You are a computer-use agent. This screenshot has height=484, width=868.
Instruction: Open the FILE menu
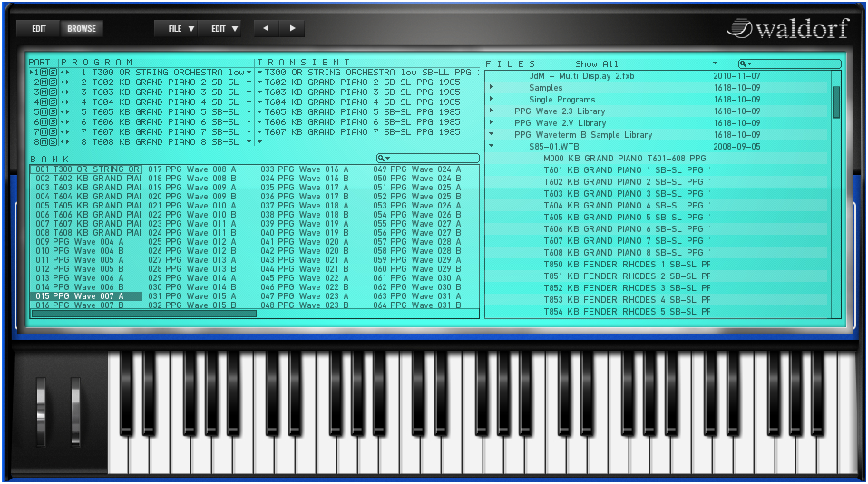(x=175, y=28)
